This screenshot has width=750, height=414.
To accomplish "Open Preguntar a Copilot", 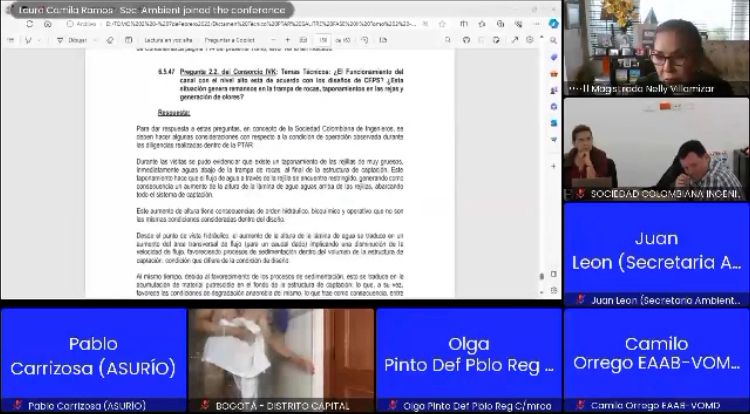I will coord(230,41).
